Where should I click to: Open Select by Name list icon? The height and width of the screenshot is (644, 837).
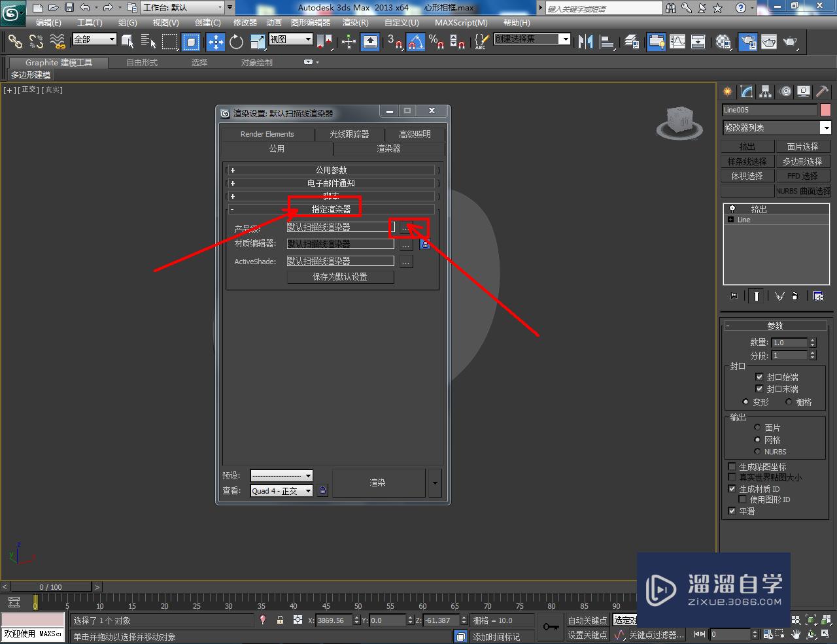pyautogui.click(x=148, y=42)
